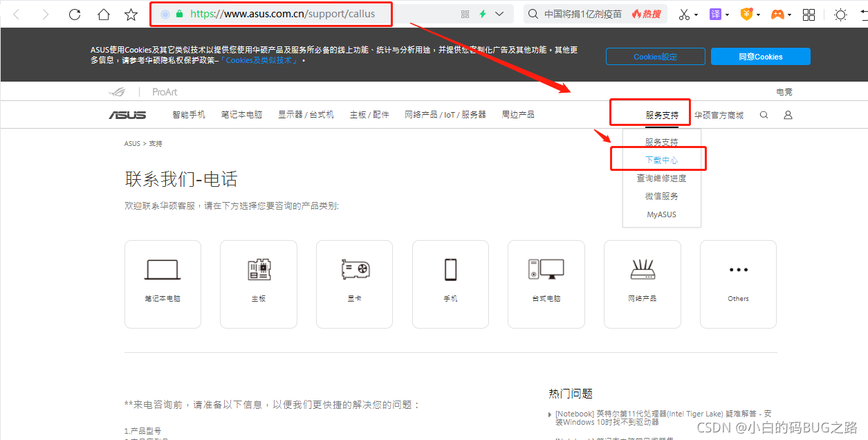The image size is (868, 440).
Task: Click the 热搜 hot search flame label
Action: point(646,14)
